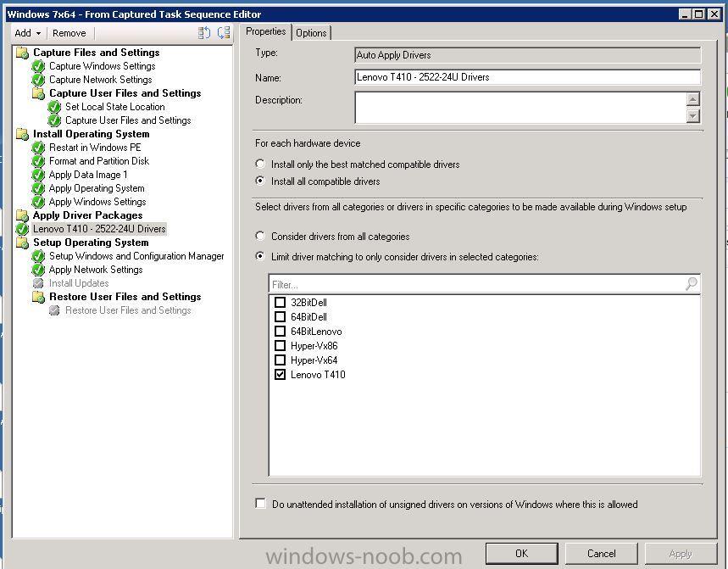Click the Remove toolbar button
Screen dimensions: 728x569
(x=69, y=33)
